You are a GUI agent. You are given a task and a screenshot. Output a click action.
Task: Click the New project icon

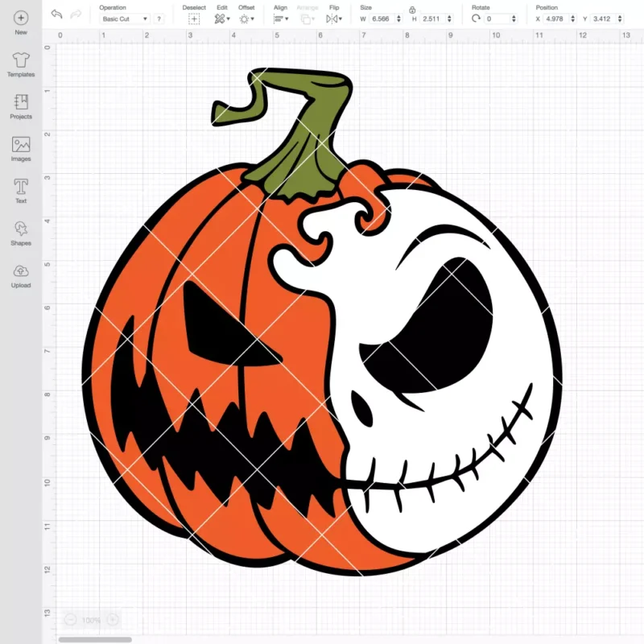click(x=21, y=18)
